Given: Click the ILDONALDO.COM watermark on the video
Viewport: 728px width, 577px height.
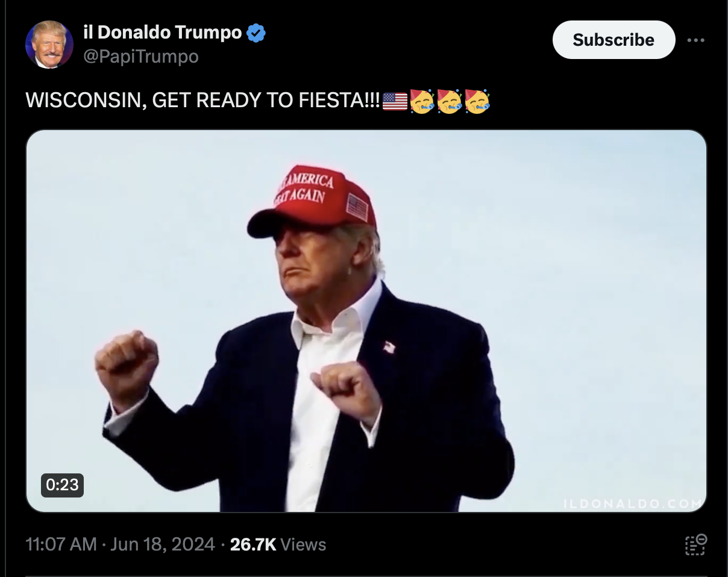Looking at the screenshot, I should 632,504.
